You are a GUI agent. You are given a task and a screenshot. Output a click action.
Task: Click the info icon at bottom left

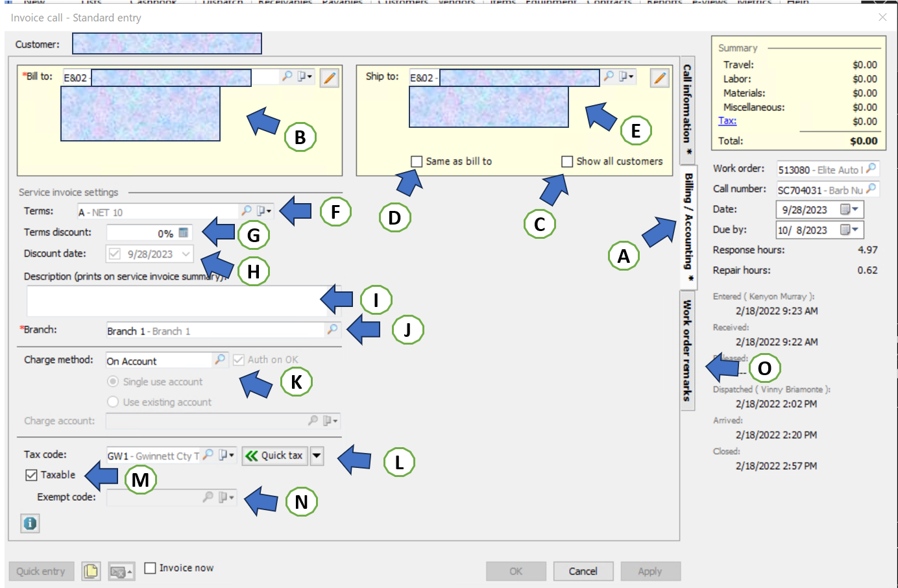coord(30,523)
